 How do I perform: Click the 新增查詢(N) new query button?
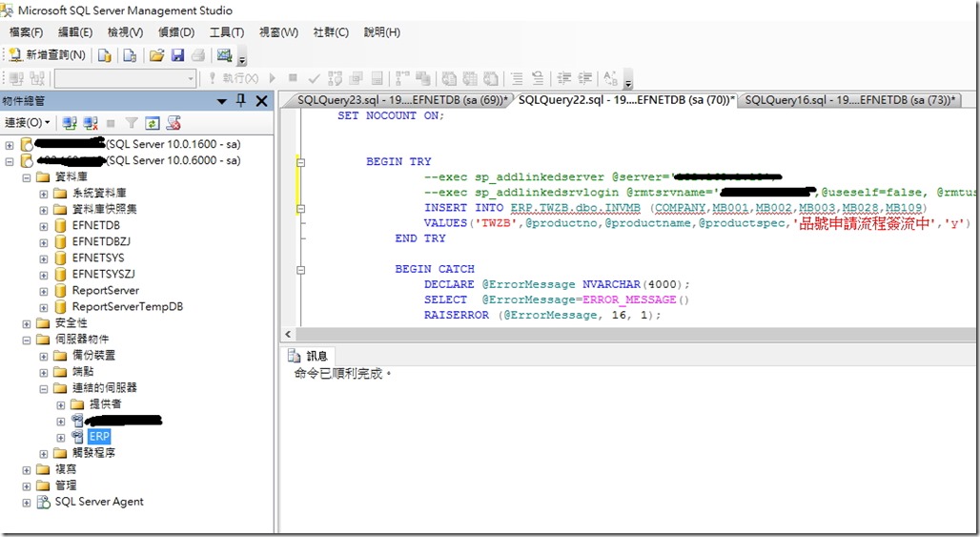pyautogui.click(x=47, y=55)
